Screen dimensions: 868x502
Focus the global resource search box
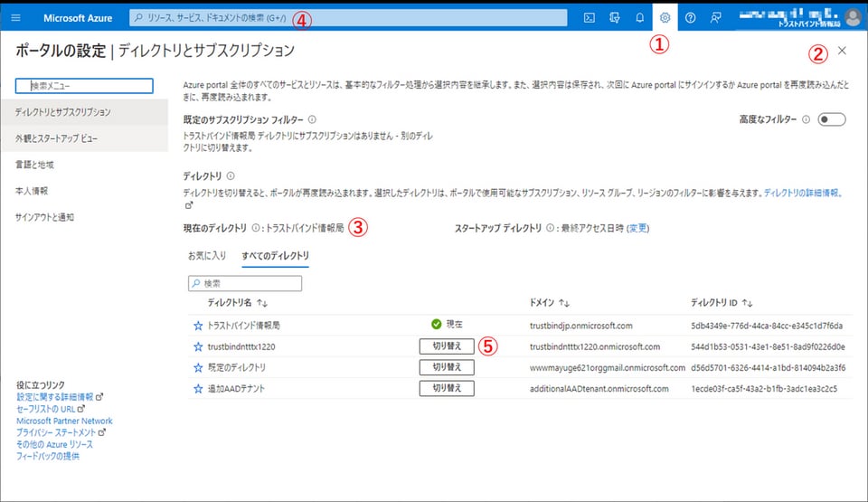348,18
